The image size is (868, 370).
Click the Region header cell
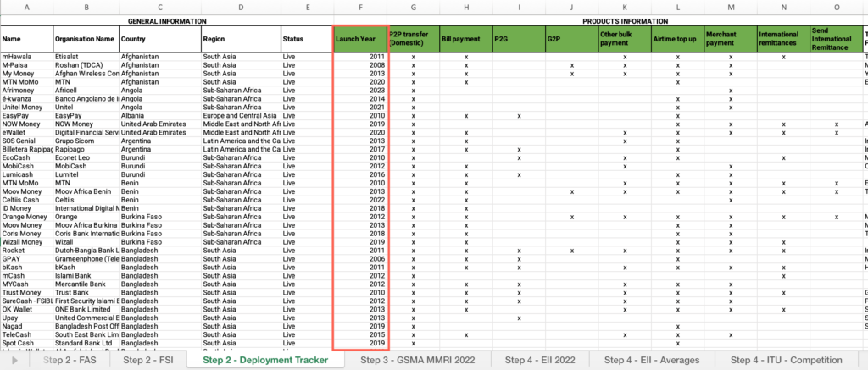click(x=241, y=39)
